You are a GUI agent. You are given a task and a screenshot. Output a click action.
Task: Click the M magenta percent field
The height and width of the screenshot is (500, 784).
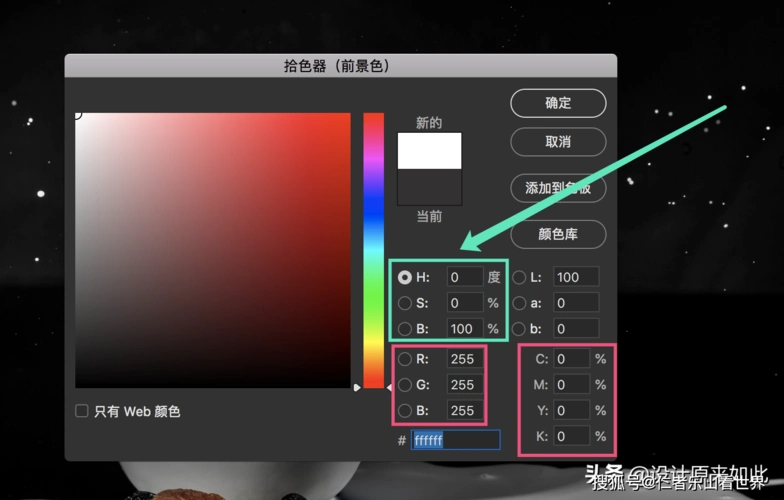click(x=572, y=384)
